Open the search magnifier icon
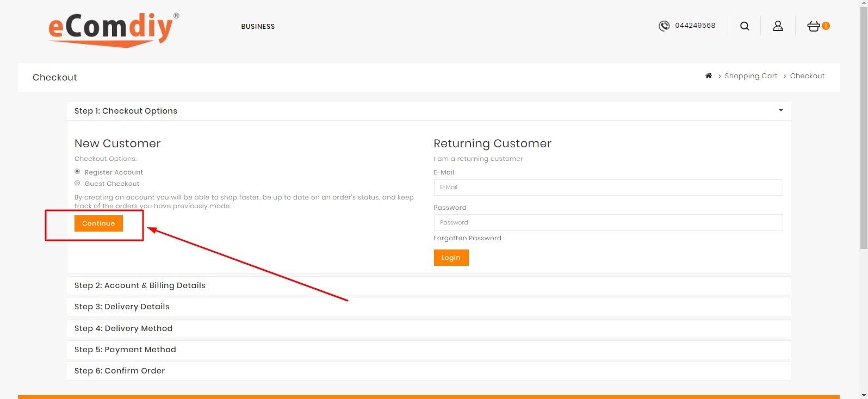This screenshot has height=399, width=868. pos(745,26)
